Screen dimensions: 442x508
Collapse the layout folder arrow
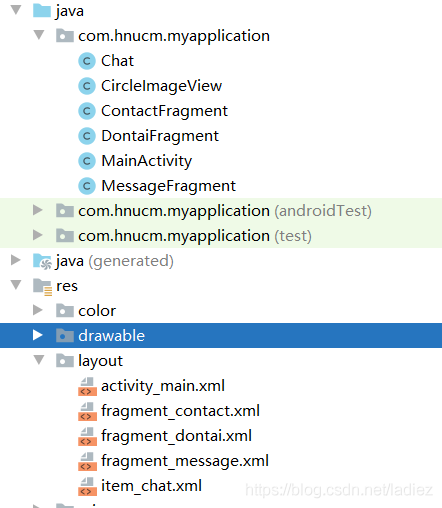[39, 360]
